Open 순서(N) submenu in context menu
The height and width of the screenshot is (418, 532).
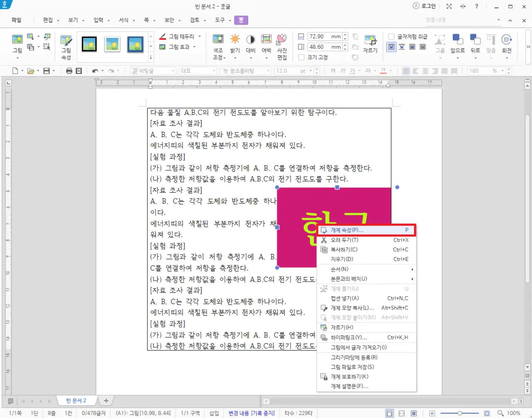tap(367, 269)
